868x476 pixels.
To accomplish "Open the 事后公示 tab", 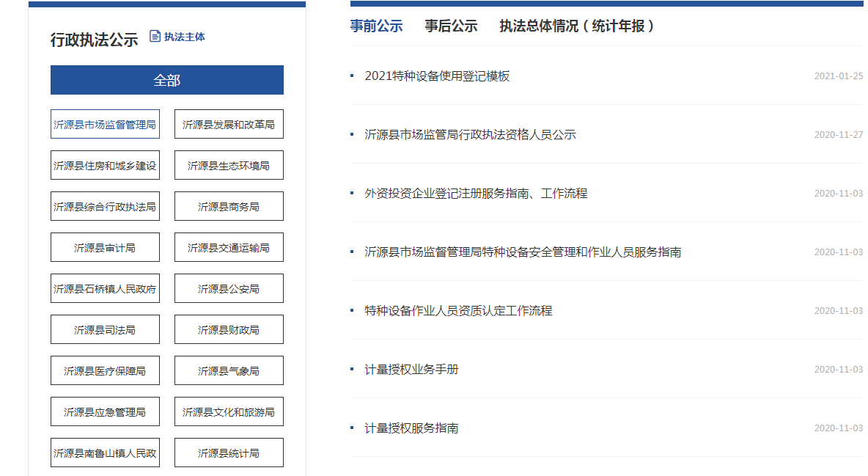I will [x=451, y=26].
